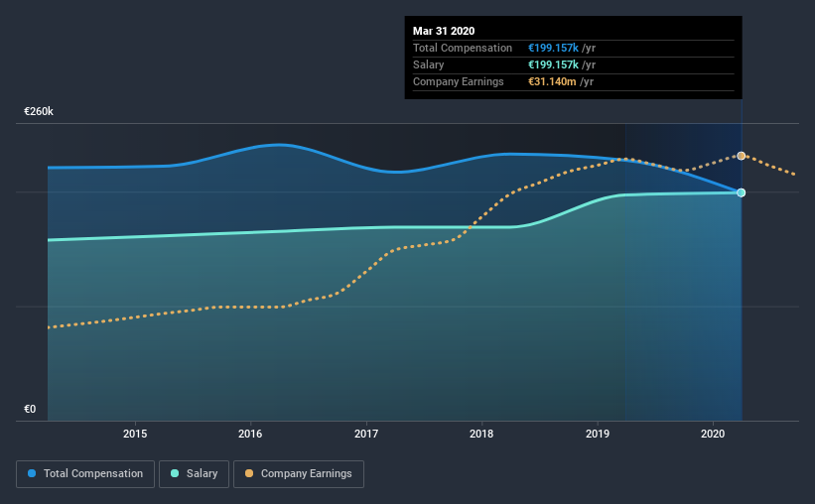Viewport: 815px width, 504px height.
Task: Click the 2016 x-axis label
Action: 250,434
